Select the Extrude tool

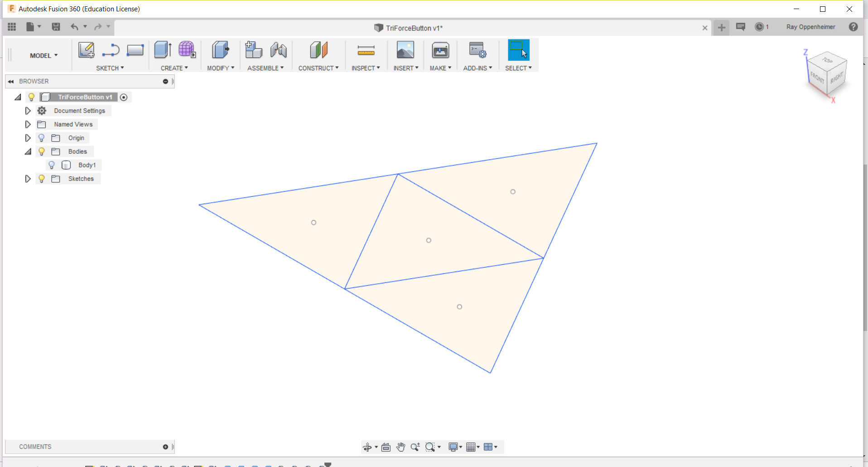(163, 50)
